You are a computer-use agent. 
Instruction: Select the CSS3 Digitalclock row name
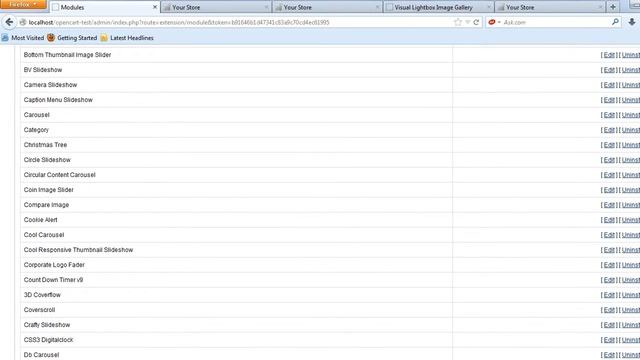pyautogui.click(x=48, y=340)
